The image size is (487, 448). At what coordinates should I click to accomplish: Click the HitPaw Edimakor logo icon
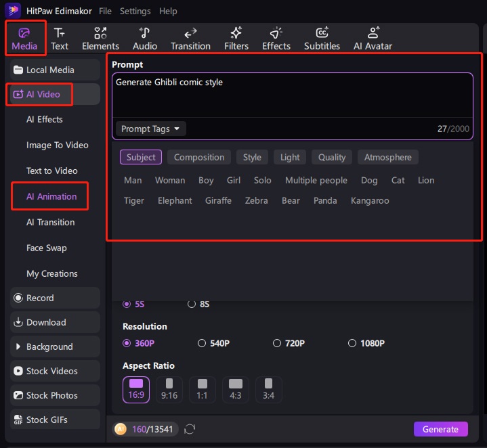coord(13,11)
